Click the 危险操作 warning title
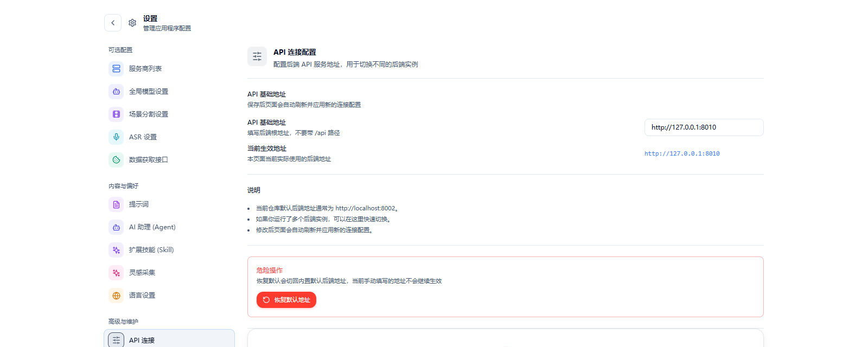Image resolution: width=868 pixels, height=347 pixels. point(270,270)
